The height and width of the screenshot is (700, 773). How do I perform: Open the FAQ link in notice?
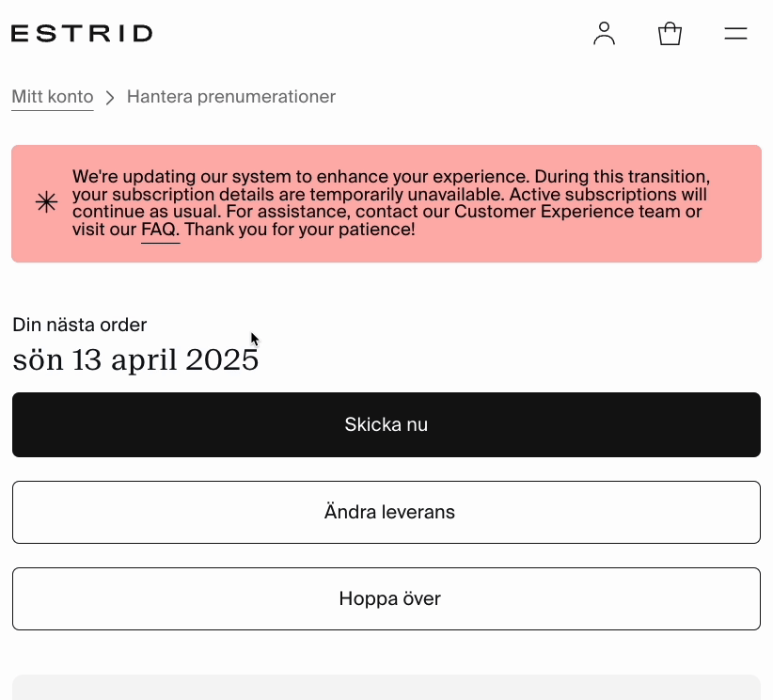[x=158, y=230]
